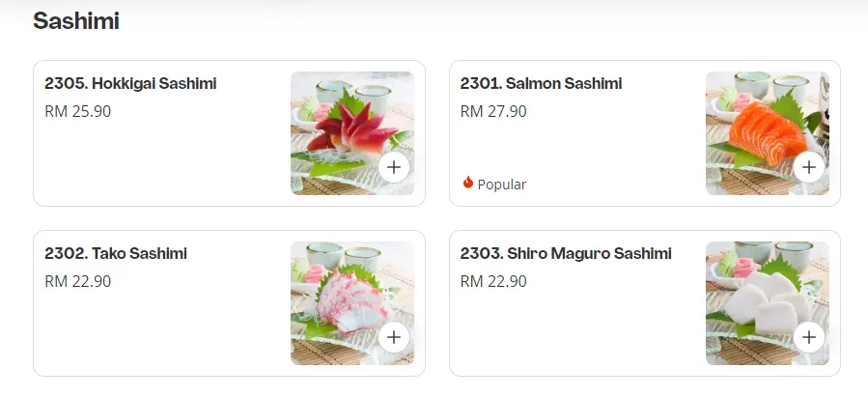This screenshot has height=398, width=868.
Task: Add Hokkigai Sashimi with its plus button
Action: click(x=393, y=167)
